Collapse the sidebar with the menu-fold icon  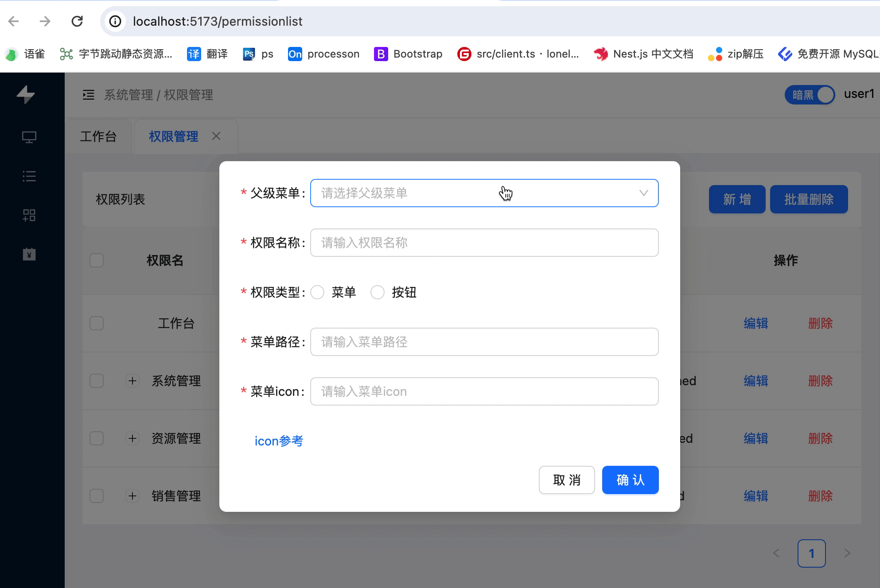pyautogui.click(x=89, y=95)
